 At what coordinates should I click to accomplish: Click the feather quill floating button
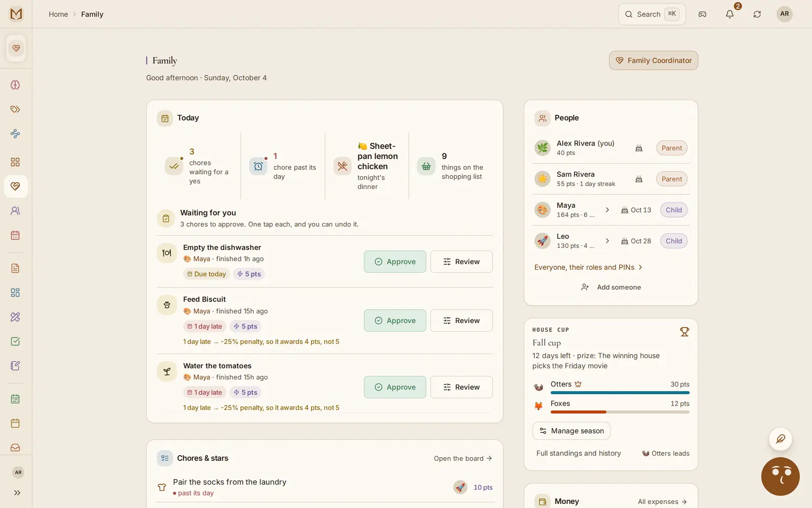[781, 439]
